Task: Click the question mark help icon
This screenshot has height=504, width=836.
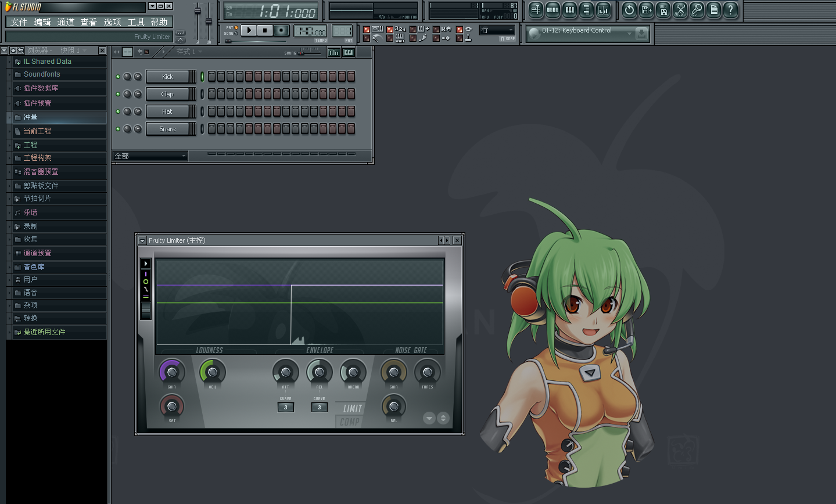Action: (x=730, y=9)
